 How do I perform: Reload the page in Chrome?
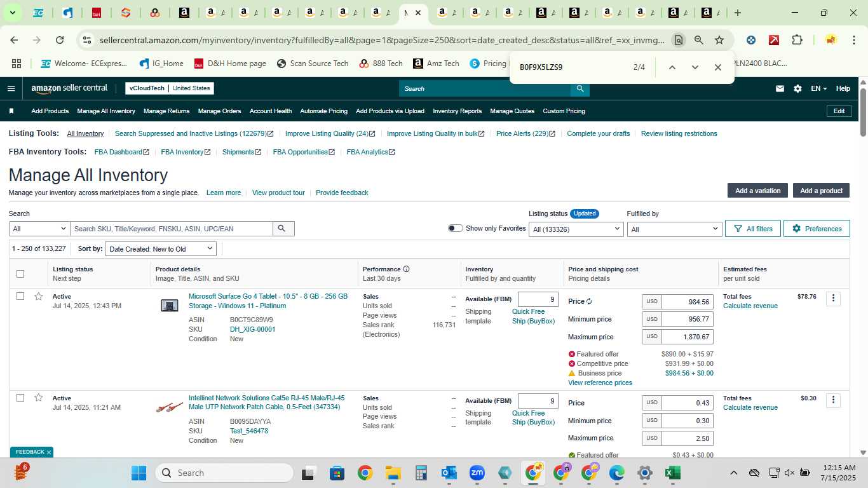(x=60, y=40)
